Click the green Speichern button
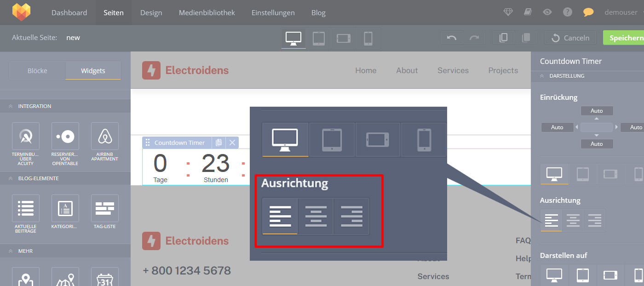The image size is (644, 286). pos(625,38)
